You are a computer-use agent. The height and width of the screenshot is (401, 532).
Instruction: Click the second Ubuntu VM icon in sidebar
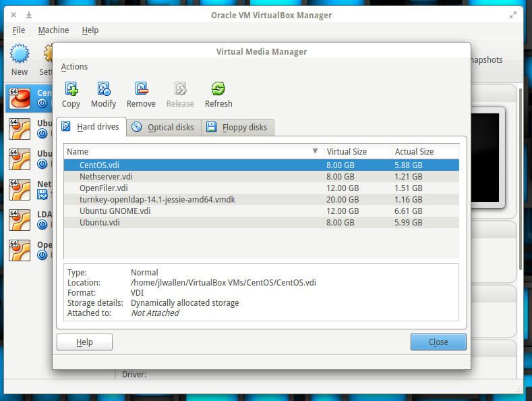coord(20,159)
